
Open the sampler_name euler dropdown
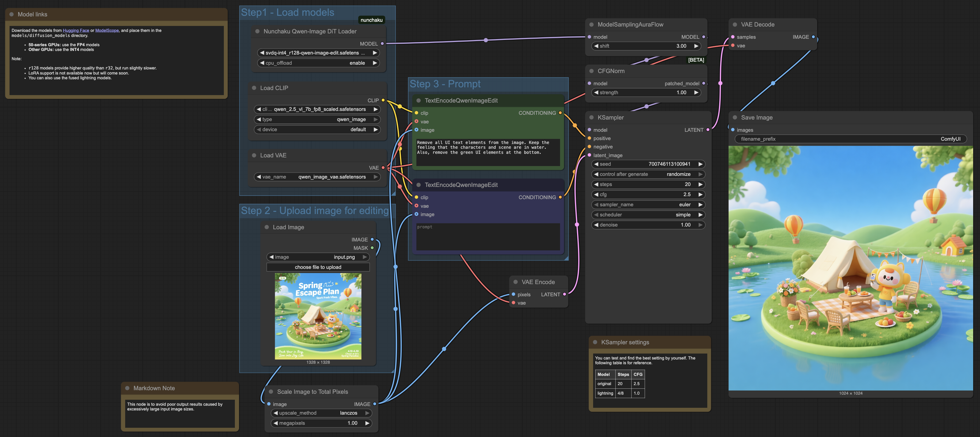coord(648,204)
